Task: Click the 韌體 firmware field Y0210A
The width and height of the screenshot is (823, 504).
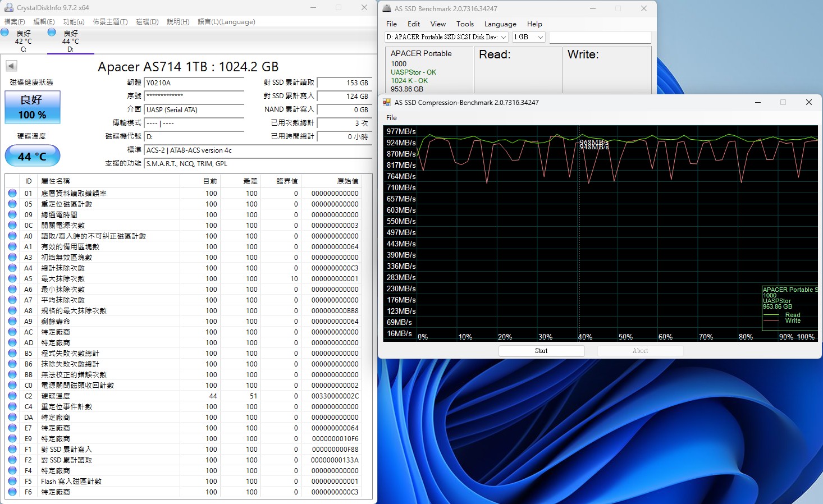Action: 194,83
